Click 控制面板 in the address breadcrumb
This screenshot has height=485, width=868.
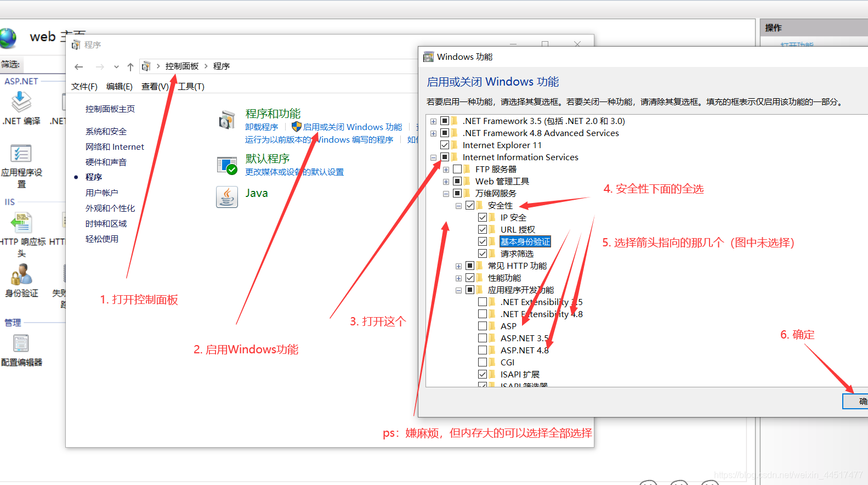[182, 66]
